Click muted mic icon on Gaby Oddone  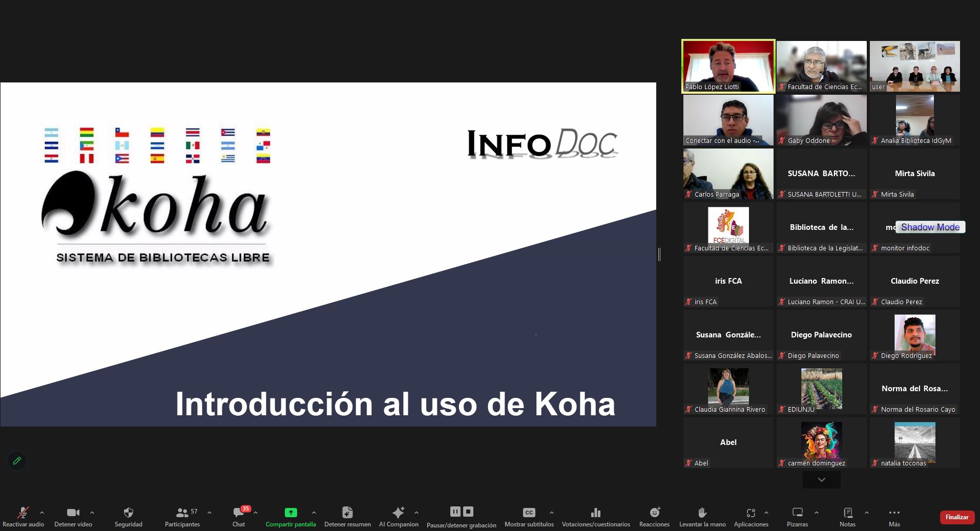pyautogui.click(x=782, y=141)
